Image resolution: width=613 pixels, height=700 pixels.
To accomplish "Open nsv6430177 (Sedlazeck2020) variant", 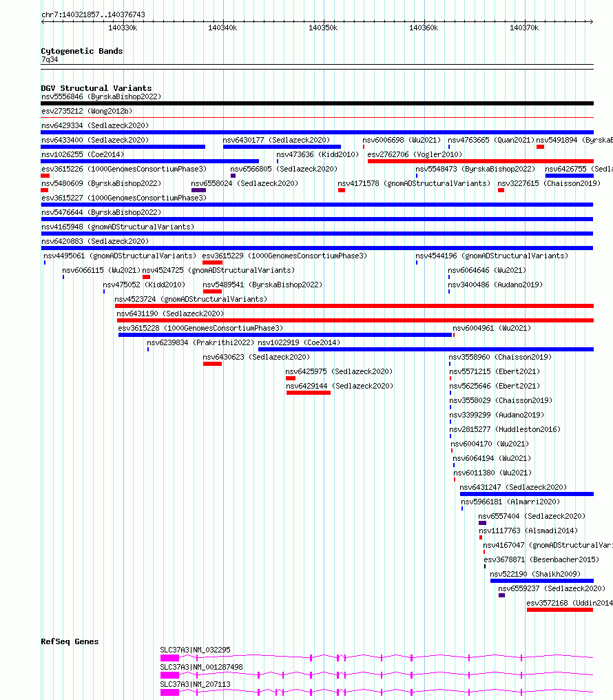I will click(x=276, y=140).
